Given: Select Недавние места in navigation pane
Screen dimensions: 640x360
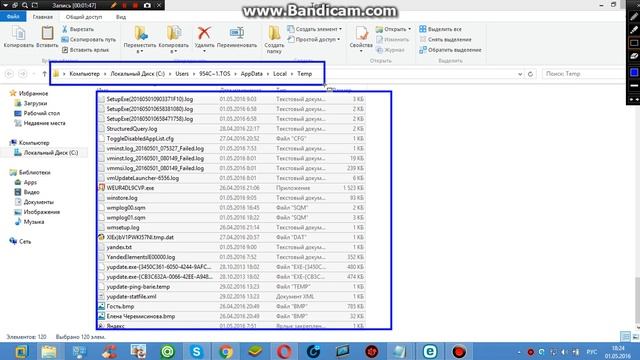Looking at the screenshot, I should pos(40,123).
